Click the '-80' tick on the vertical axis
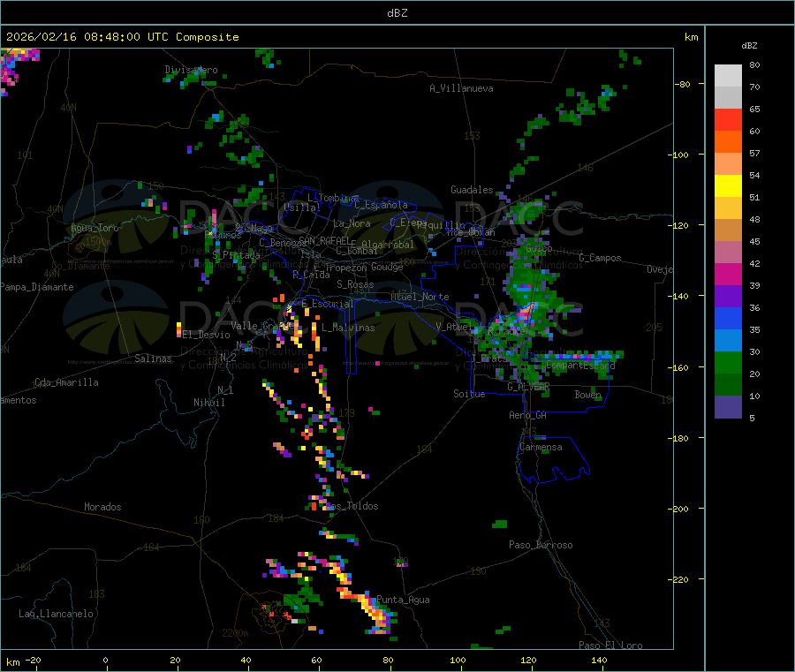795x672 pixels. (683, 84)
